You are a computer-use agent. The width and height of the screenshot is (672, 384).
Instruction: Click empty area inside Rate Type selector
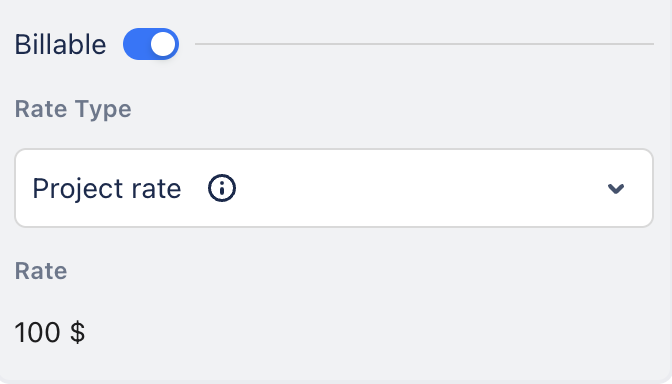420,188
